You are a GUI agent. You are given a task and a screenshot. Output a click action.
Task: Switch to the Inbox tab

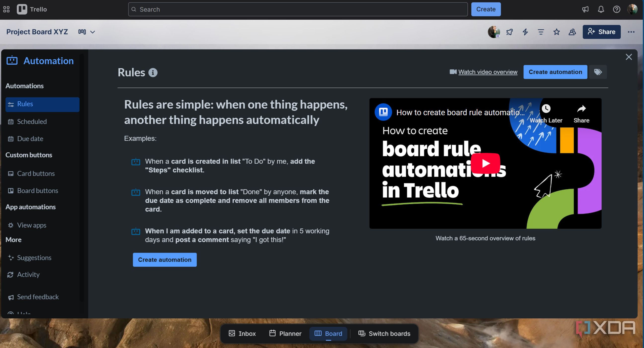[x=242, y=334]
